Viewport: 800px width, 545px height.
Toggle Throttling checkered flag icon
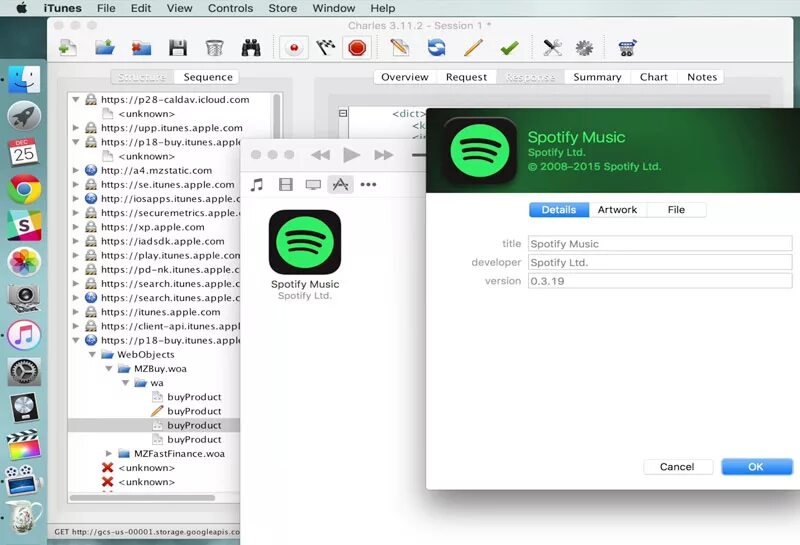pyautogui.click(x=326, y=48)
